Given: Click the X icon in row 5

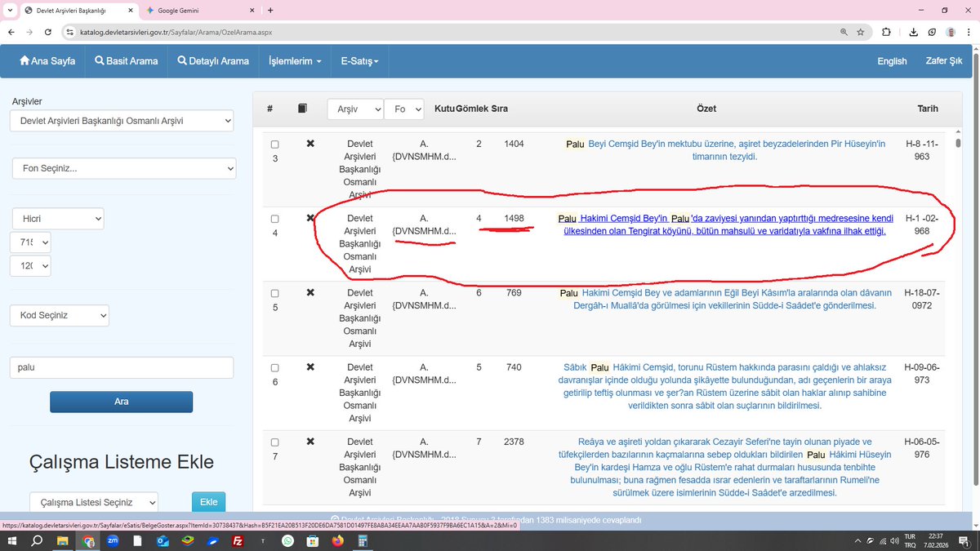Looking at the screenshot, I should (310, 292).
